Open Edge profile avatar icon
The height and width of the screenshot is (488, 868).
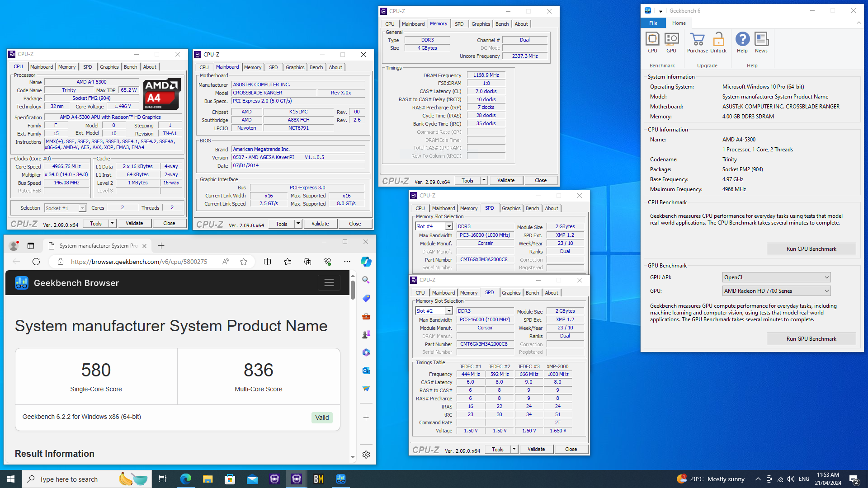click(x=14, y=246)
